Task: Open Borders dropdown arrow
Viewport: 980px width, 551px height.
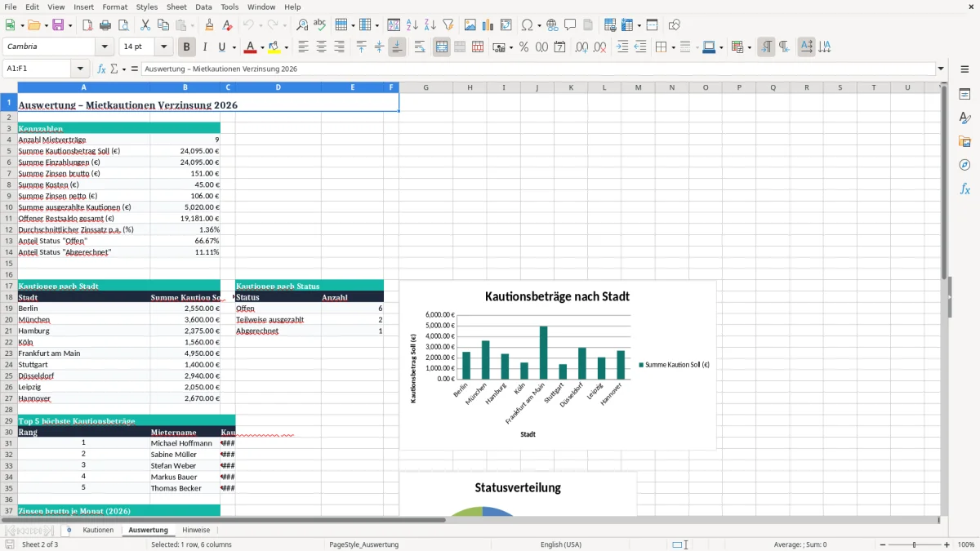Action: tap(672, 47)
